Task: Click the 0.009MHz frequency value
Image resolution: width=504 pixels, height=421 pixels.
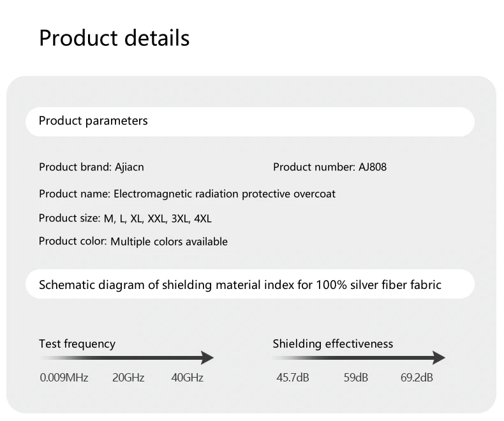Action: pyautogui.click(x=64, y=378)
